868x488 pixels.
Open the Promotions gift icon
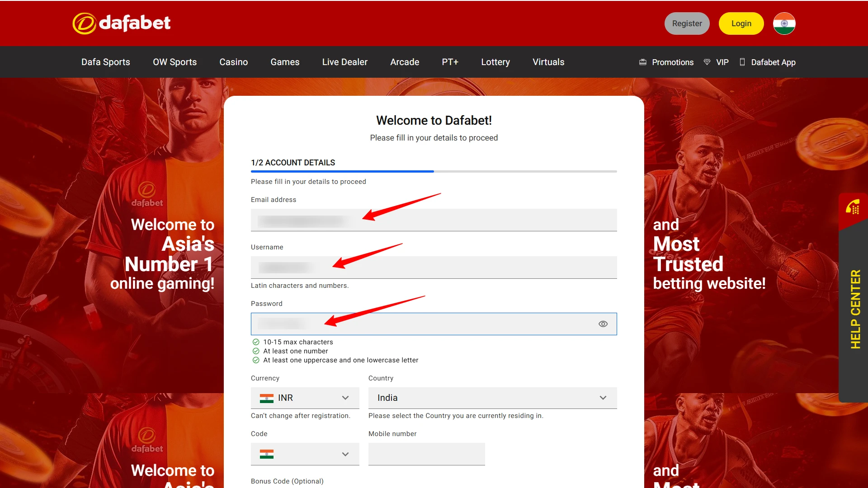pos(643,62)
